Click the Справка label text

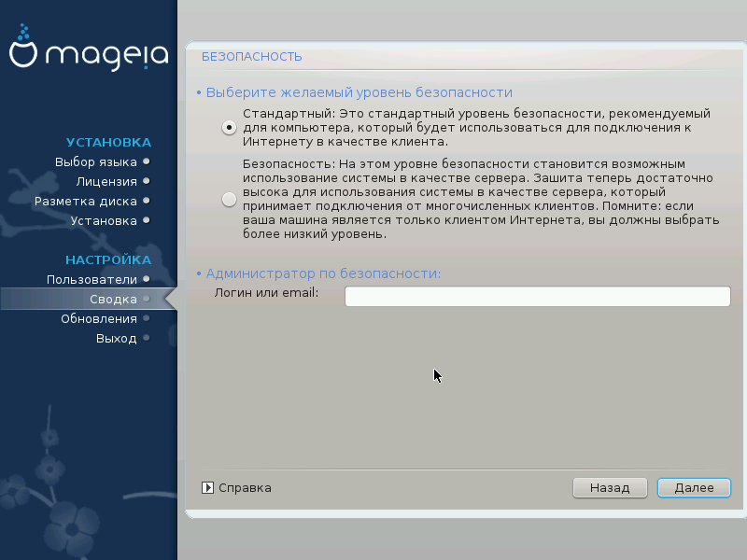pyautogui.click(x=245, y=487)
